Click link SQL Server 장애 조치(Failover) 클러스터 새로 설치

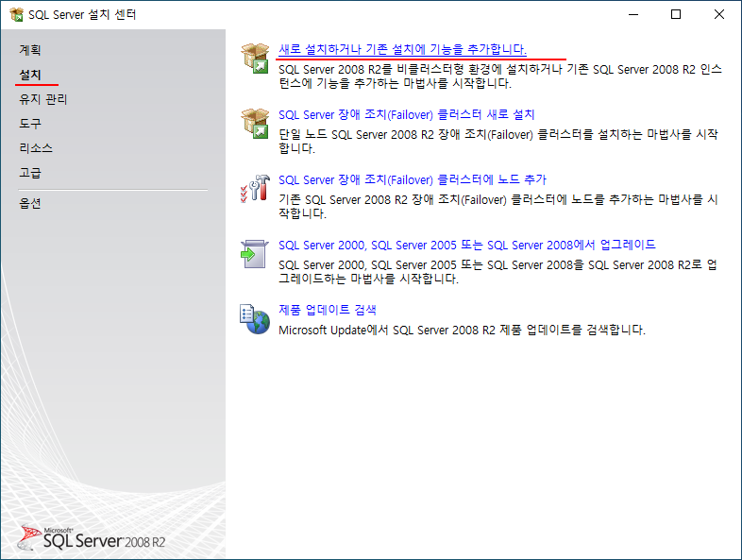pyautogui.click(x=407, y=114)
